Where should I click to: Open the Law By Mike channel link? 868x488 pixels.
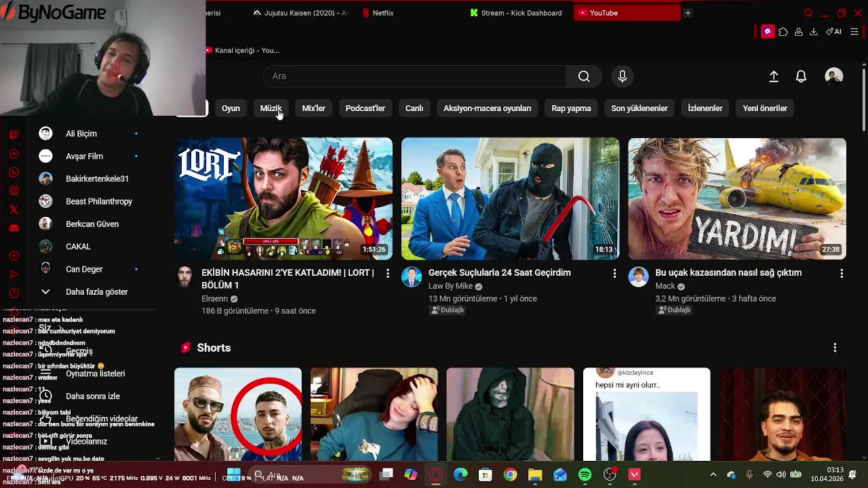coord(450,286)
